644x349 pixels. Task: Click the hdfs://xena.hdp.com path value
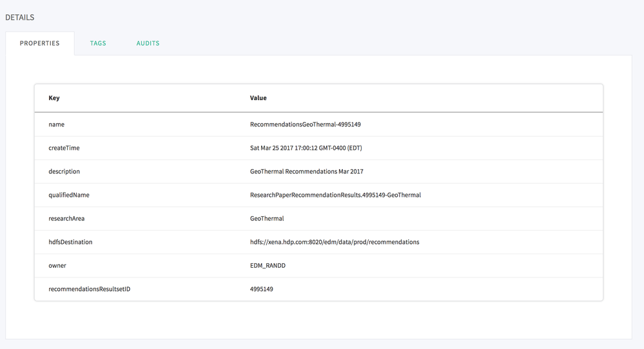pyautogui.click(x=335, y=242)
